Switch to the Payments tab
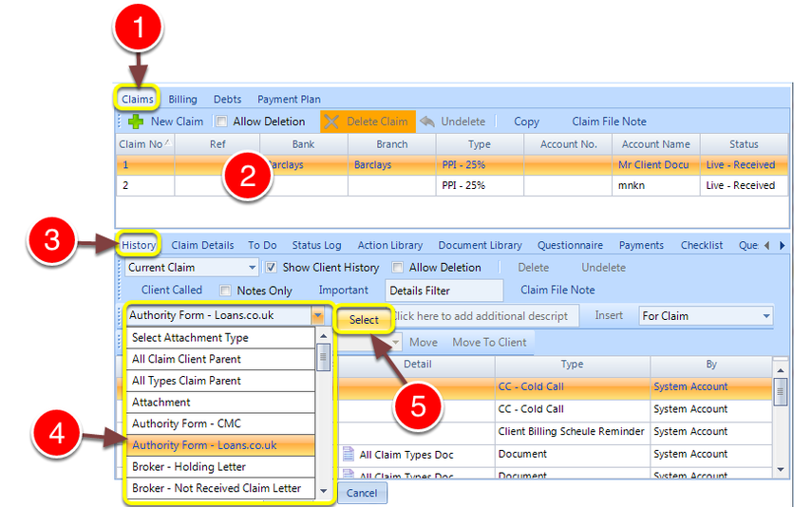 pos(641,245)
